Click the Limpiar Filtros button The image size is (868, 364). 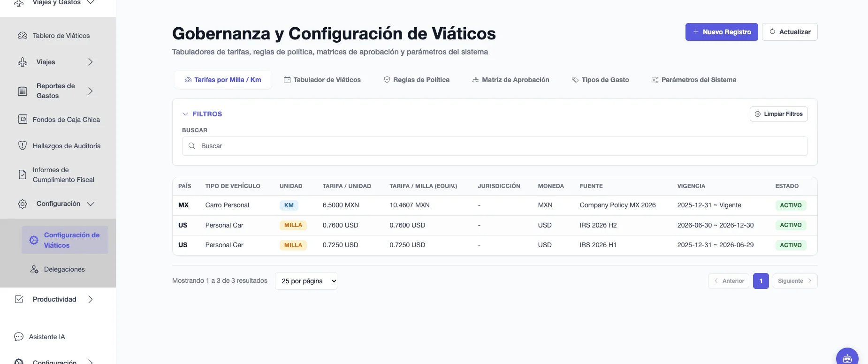[779, 114]
